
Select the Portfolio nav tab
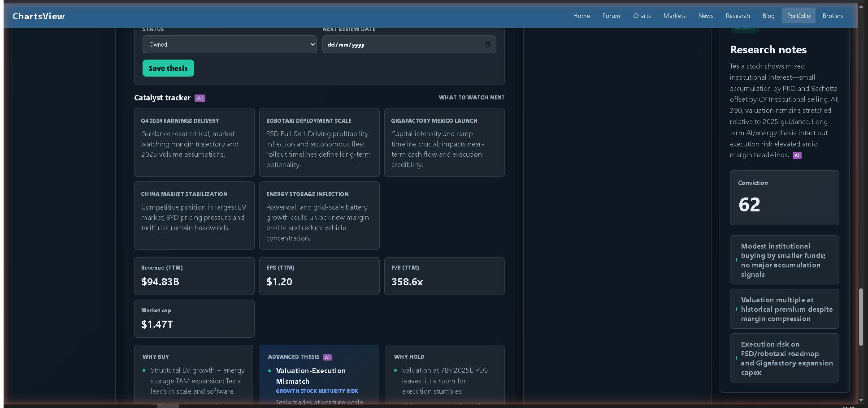click(x=799, y=16)
